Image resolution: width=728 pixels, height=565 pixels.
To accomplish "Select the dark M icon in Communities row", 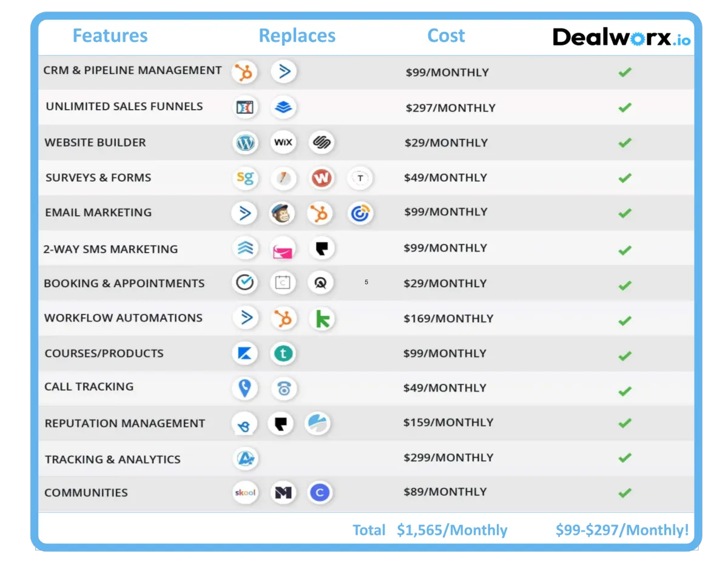I will coord(283,493).
